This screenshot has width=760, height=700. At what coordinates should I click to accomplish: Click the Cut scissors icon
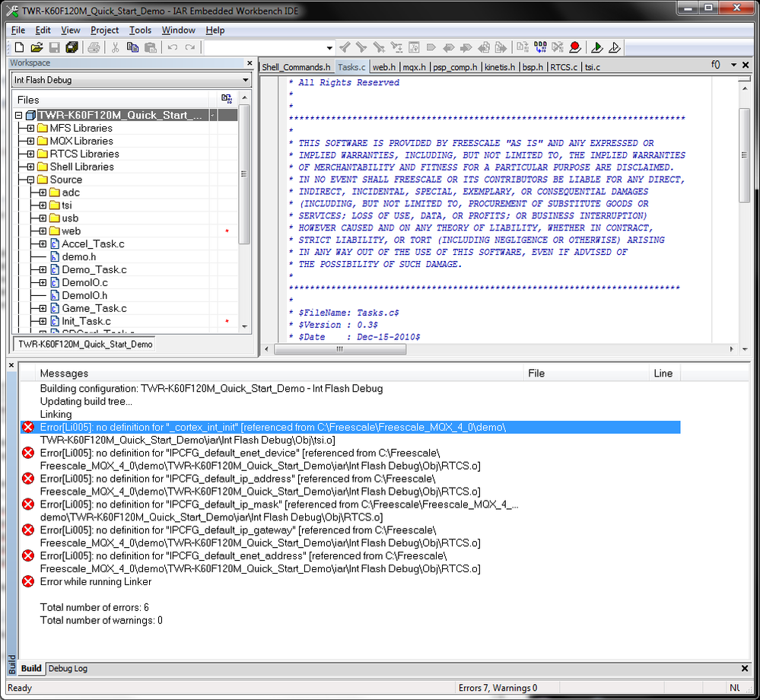(116, 47)
